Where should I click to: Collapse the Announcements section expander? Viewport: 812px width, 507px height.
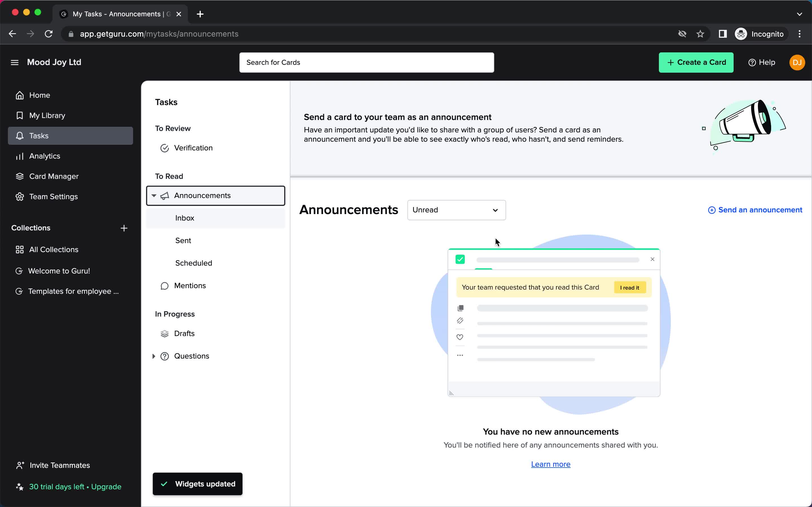click(x=154, y=195)
